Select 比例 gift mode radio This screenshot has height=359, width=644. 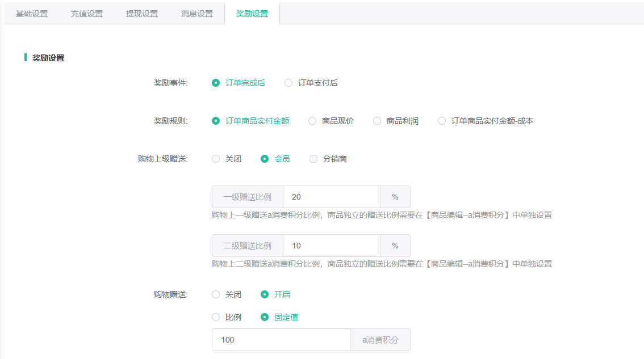pyautogui.click(x=216, y=317)
